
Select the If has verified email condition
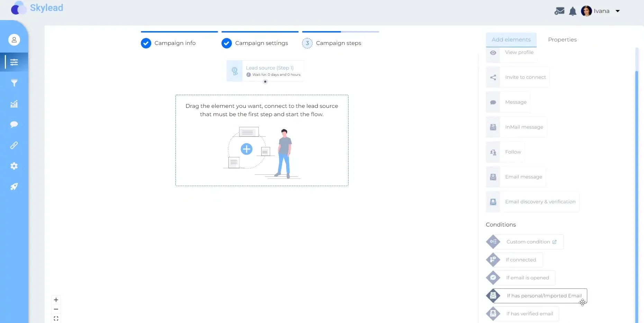tap(523, 314)
